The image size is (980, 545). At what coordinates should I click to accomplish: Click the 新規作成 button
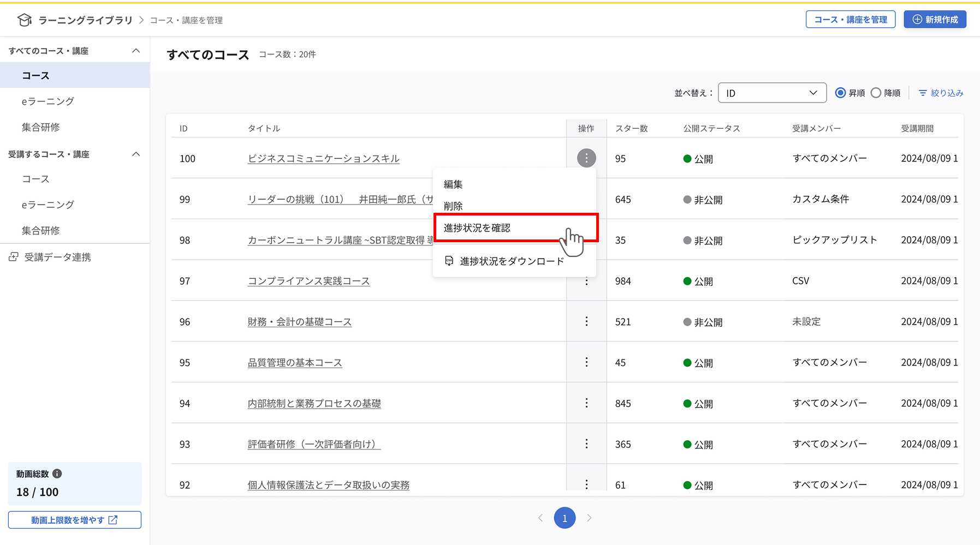[935, 20]
